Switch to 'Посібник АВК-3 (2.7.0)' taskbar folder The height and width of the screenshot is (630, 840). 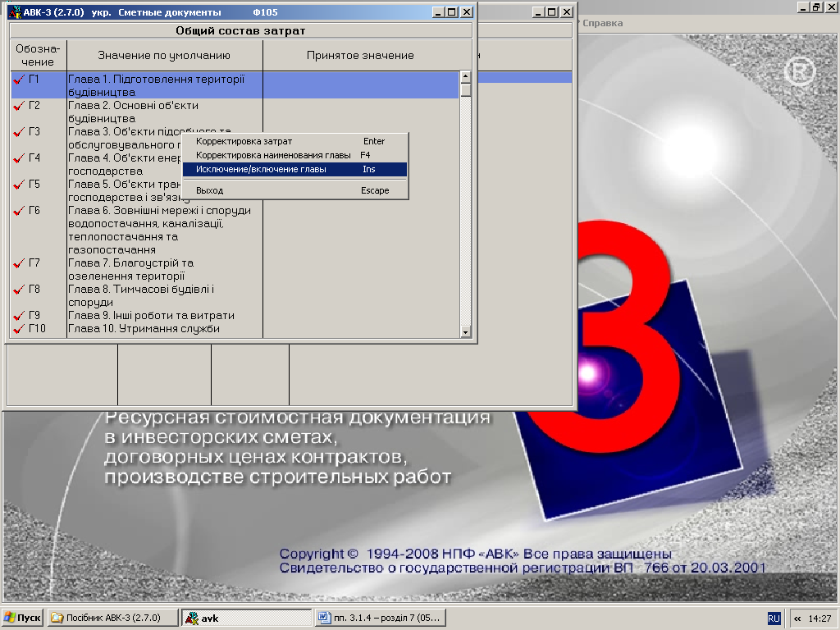[x=112, y=618]
